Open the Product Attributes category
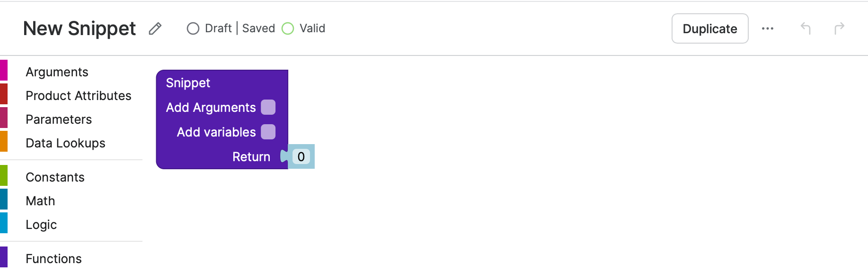 [x=78, y=96]
